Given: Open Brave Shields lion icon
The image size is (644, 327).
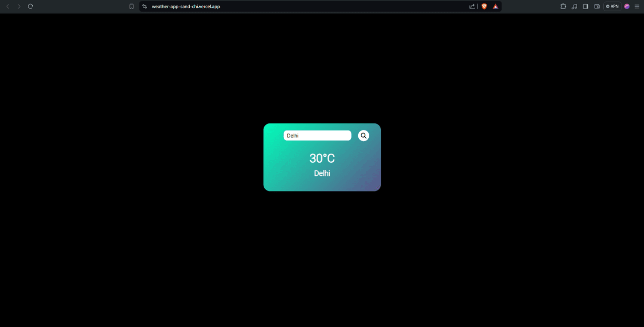Looking at the screenshot, I should point(485,7).
